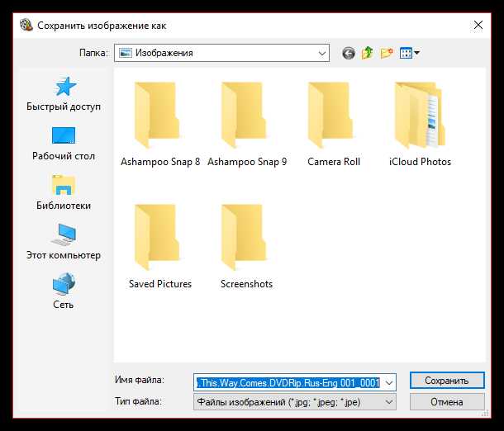Close the Сохранить изображение как dialog
The width and height of the screenshot is (504, 431).
pos(478,25)
